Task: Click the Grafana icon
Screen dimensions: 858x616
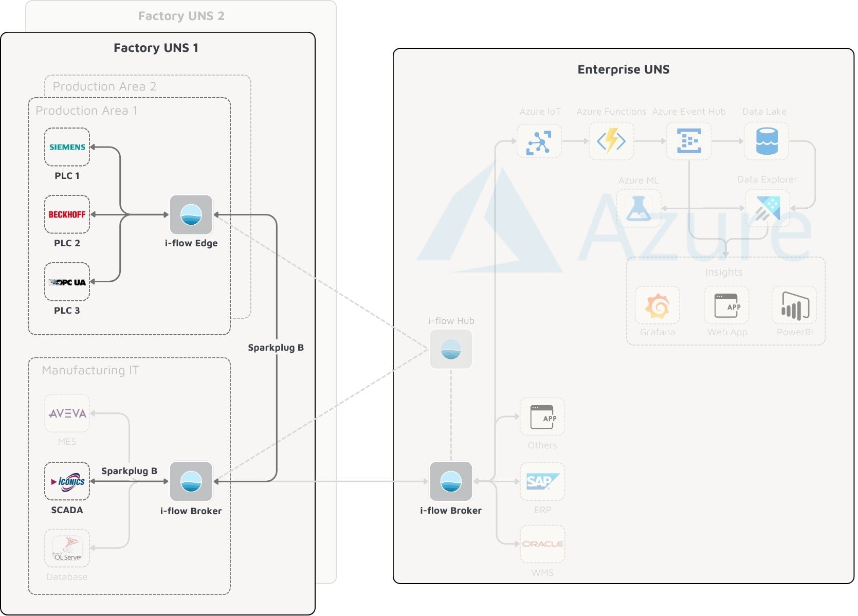Action: [x=658, y=305]
